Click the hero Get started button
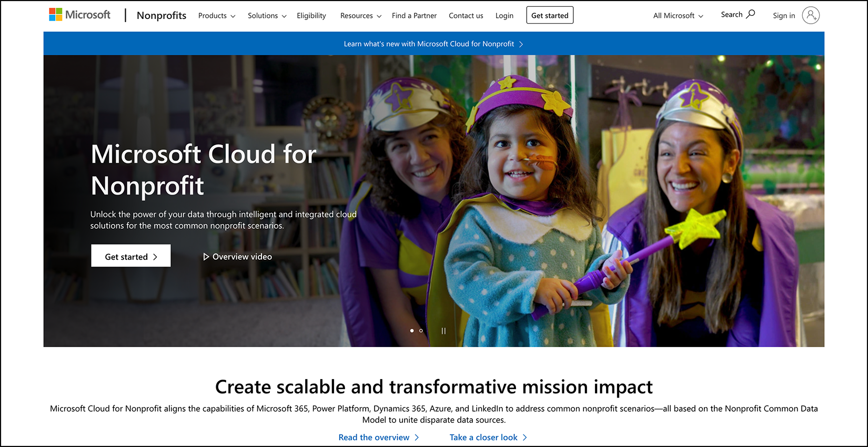This screenshot has width=868, height=447. 131,256
